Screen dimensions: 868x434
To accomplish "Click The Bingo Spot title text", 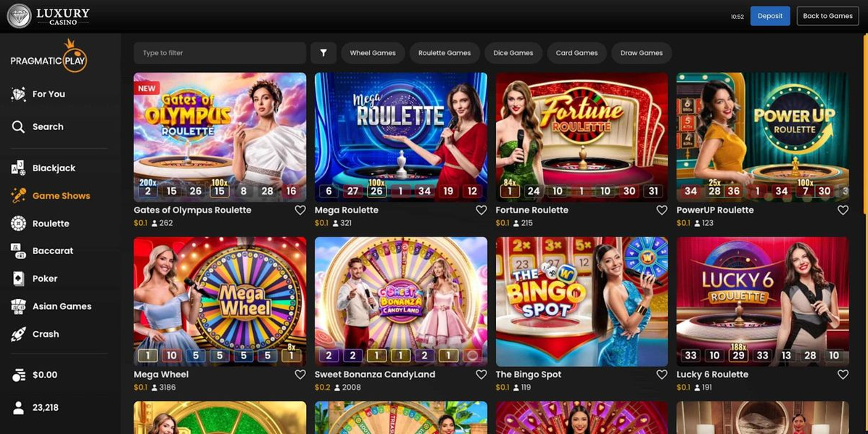I will tap(529, 374).
